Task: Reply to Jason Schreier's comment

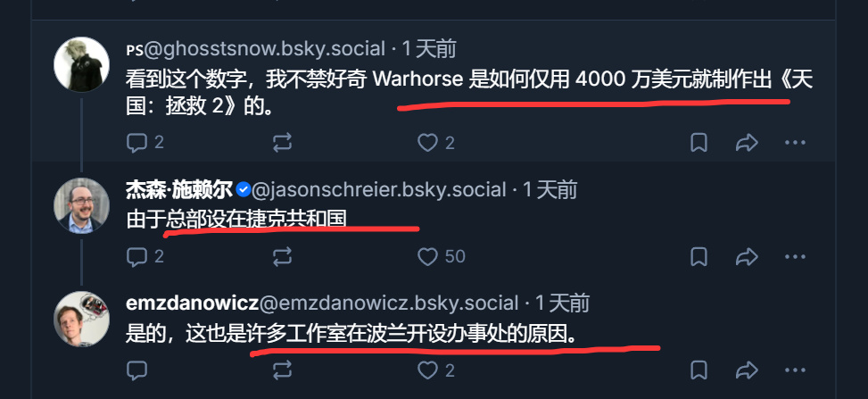Action: tap(136, 256)
